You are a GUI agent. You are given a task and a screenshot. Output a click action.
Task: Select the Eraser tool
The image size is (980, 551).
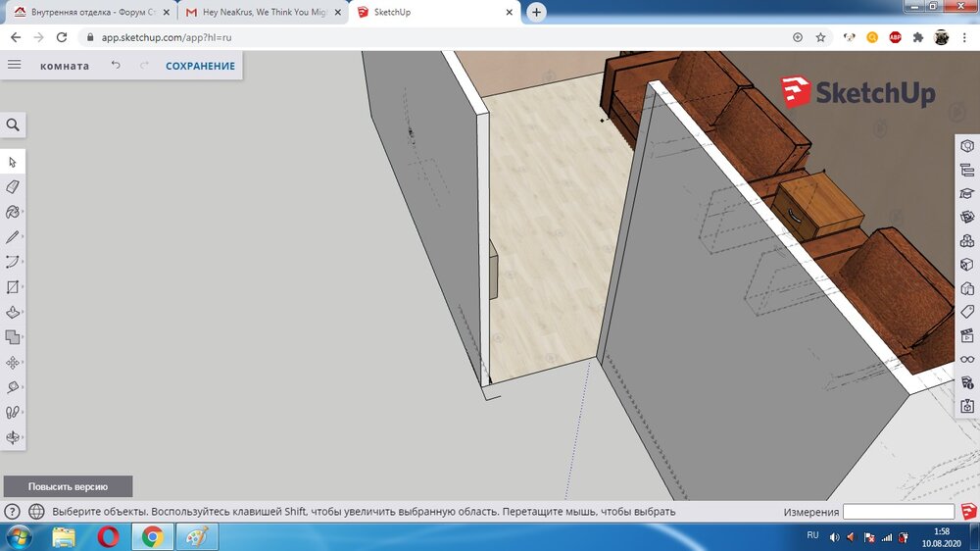[13, 187]
